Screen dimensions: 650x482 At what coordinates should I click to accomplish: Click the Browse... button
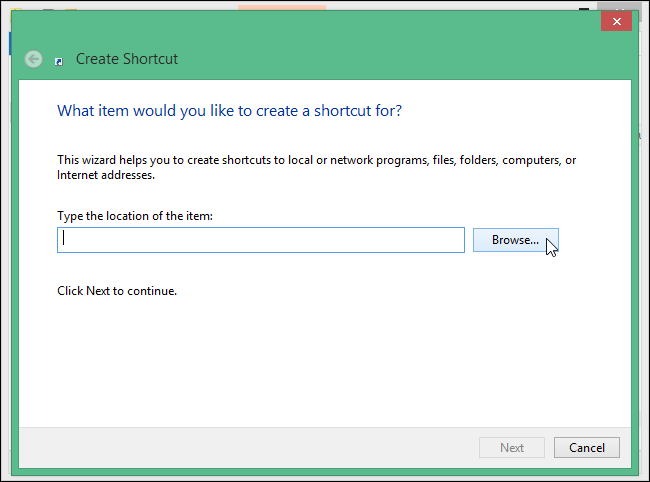point(515,240)
